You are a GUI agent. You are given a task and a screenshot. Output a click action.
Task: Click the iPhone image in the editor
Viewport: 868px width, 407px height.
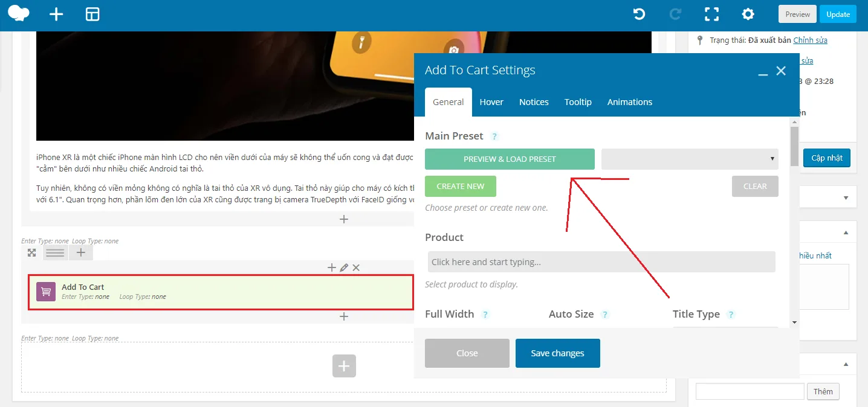344,86
